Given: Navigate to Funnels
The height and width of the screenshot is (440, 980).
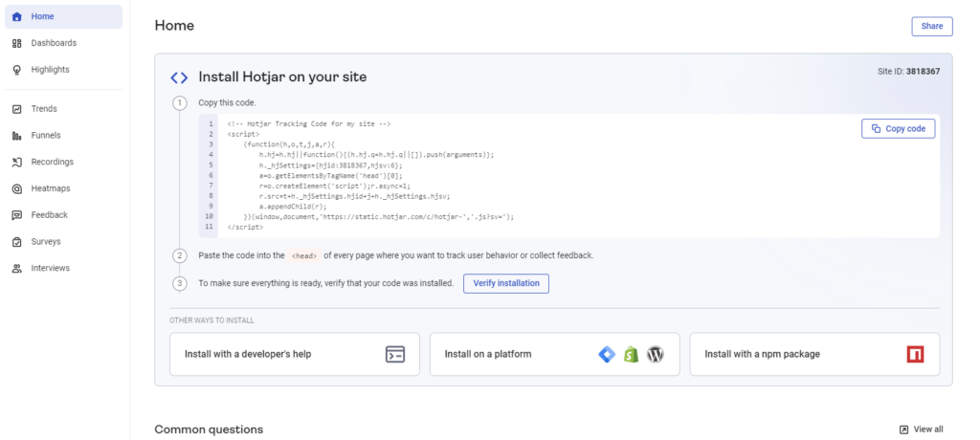Looking at the screenshot, I should pos(64,136).
